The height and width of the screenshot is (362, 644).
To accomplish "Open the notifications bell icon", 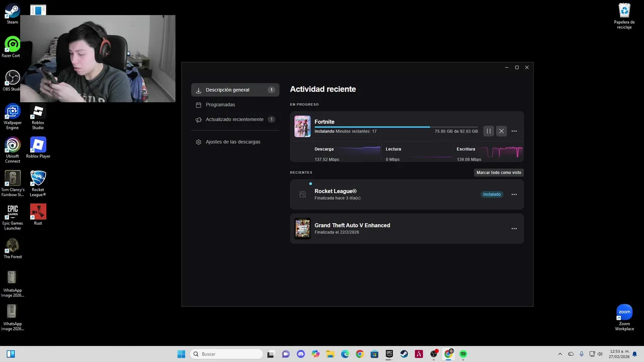I will coord(634,354).
